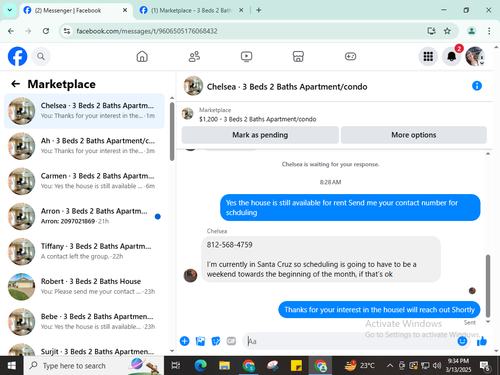Click the conversation list scrollbar
The width and height of the screenshot is (500, 375).
click(x=172, y=131)
